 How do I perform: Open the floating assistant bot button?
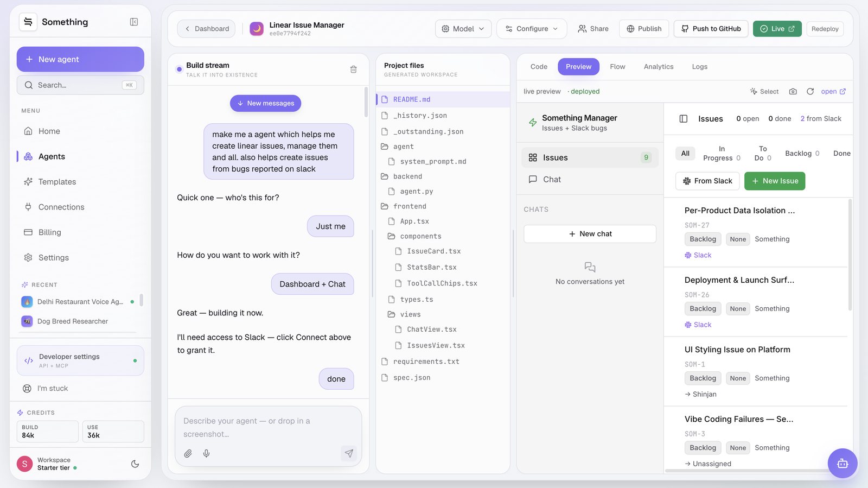coord(843,463)
